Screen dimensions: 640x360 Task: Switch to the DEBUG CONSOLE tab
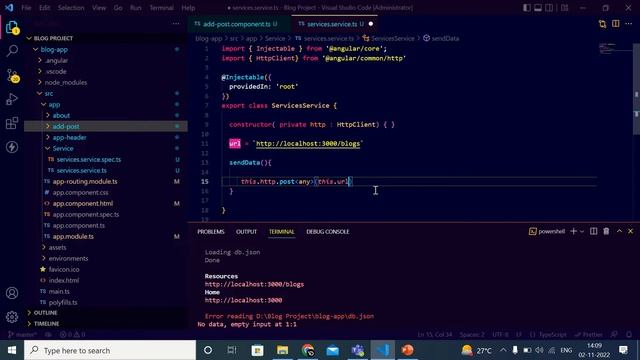328,232
